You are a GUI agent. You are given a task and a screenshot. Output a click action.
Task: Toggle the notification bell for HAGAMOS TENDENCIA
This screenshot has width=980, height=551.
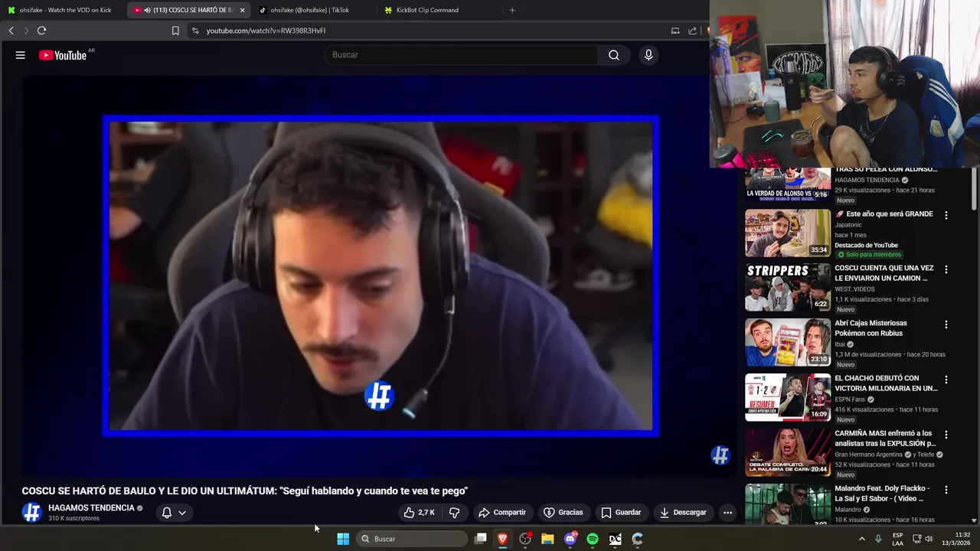coord(167,513)
